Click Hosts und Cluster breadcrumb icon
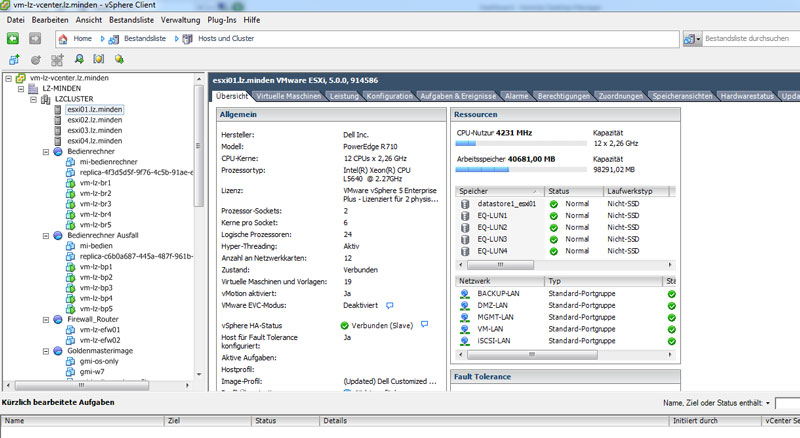This screenshot has height=438, width=800. tap(188, 39)
